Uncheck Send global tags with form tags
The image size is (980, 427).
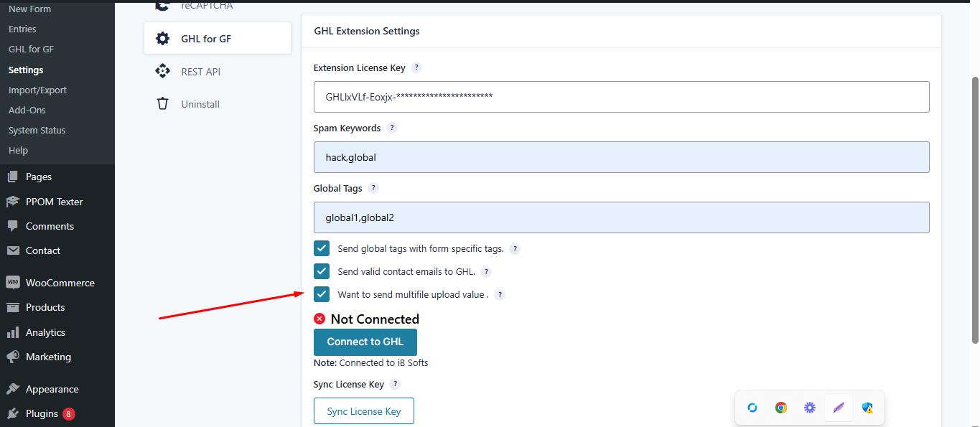(x=322, y=249)
